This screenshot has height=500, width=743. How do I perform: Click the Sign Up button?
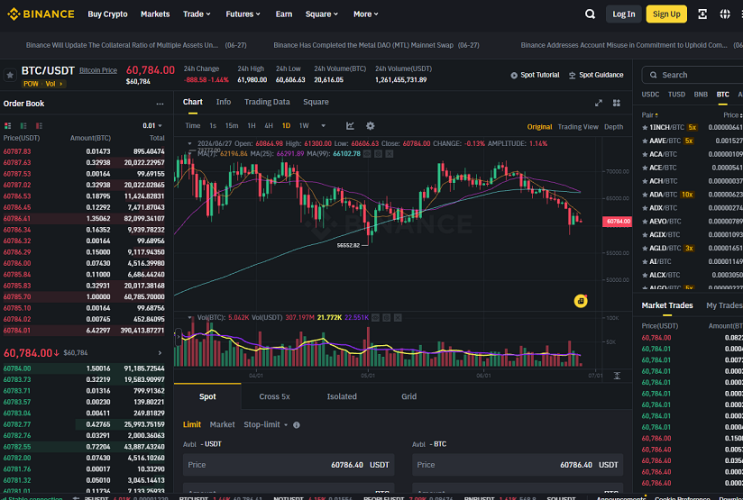[x=666, y=14]
